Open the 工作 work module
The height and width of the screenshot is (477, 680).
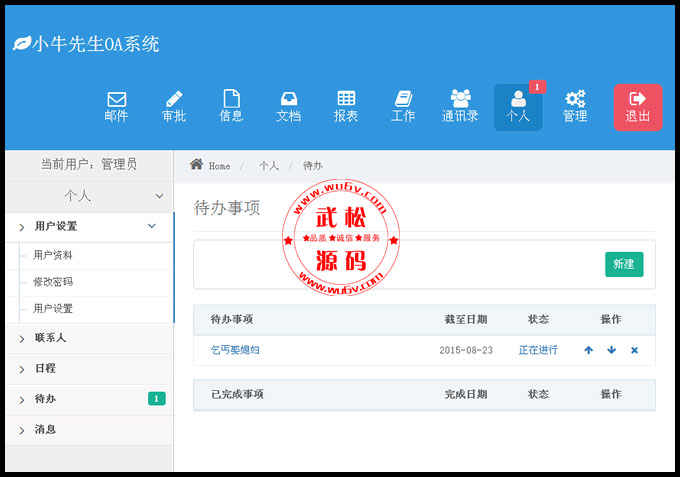(403, 107)
